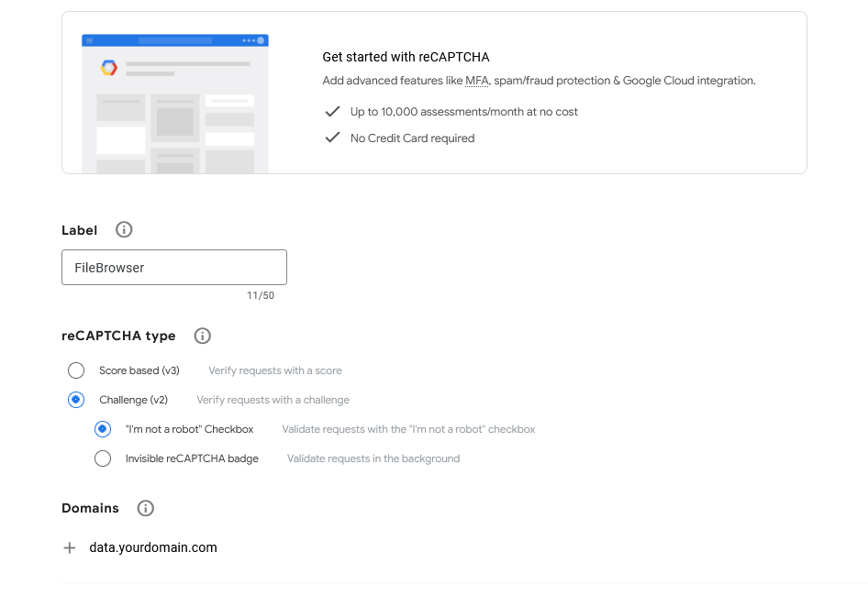Click the plus icon beside data.yourdomain.com

[x=69, y=547]
